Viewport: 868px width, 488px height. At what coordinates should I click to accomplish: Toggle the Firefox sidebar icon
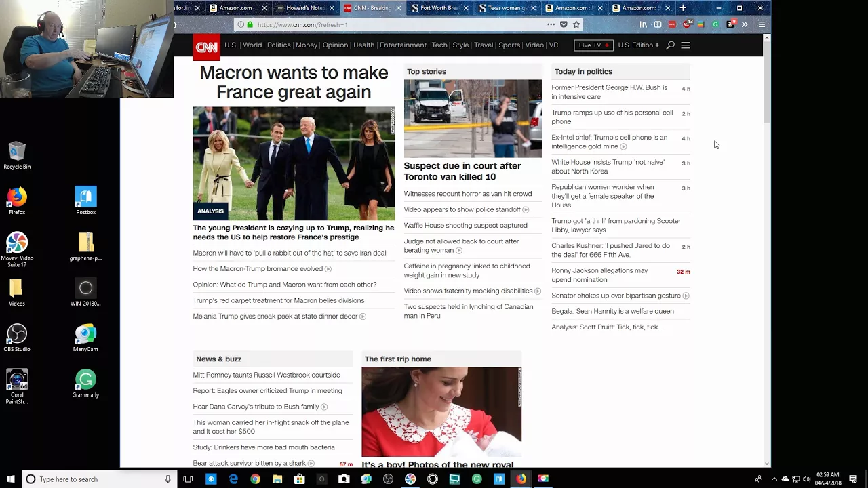coord(658,24)
